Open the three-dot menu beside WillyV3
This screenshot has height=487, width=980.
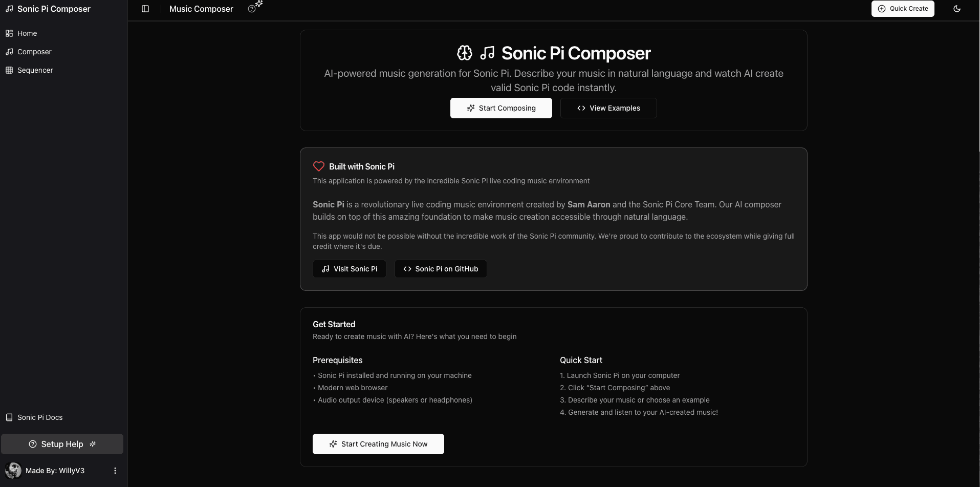[115, 470]
